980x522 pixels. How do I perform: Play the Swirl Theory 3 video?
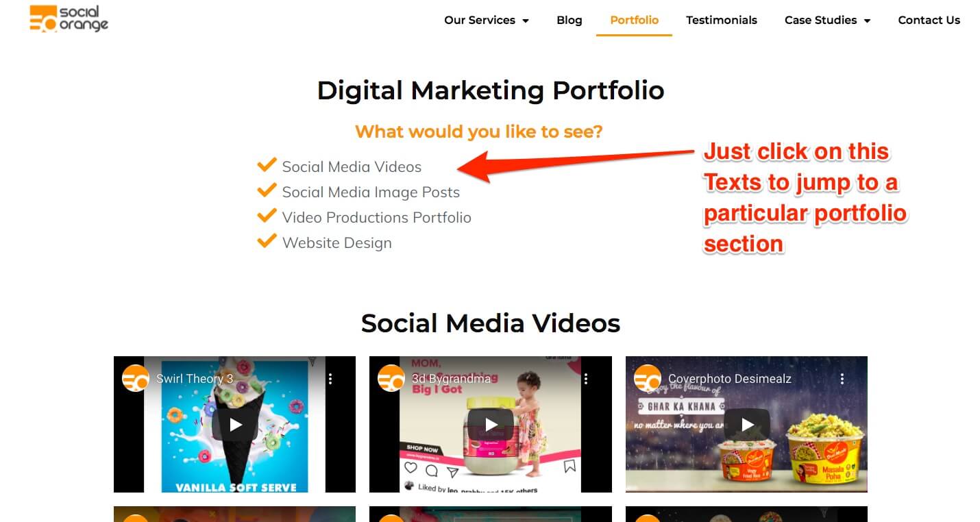point(235,425)
